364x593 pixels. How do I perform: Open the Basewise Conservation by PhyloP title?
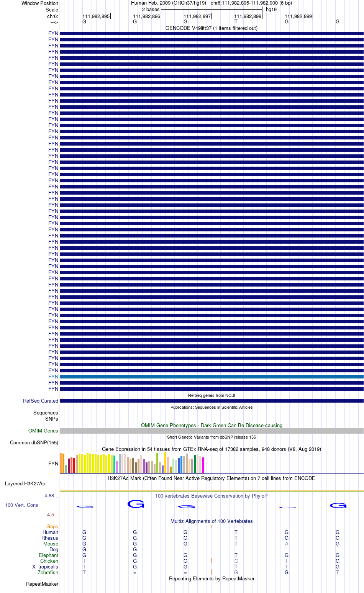pyautogui.click(x=212, y=496)
